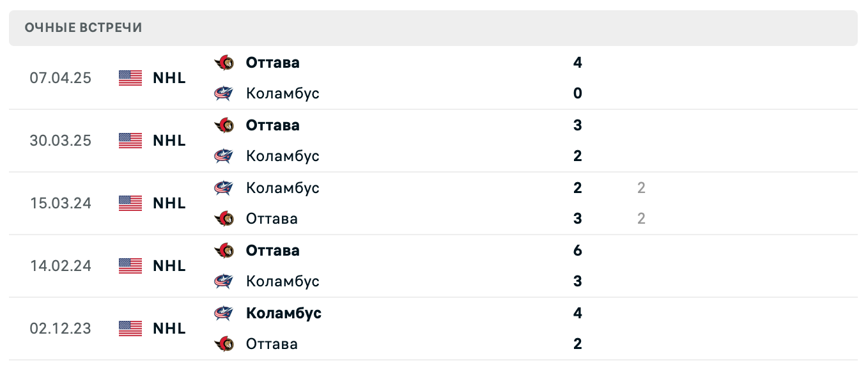Image resolution: width=868 pixels, height=372 pixels.
Task: Click Columbus's score 0 in 07.04.25 match
Action: [578, 93]
